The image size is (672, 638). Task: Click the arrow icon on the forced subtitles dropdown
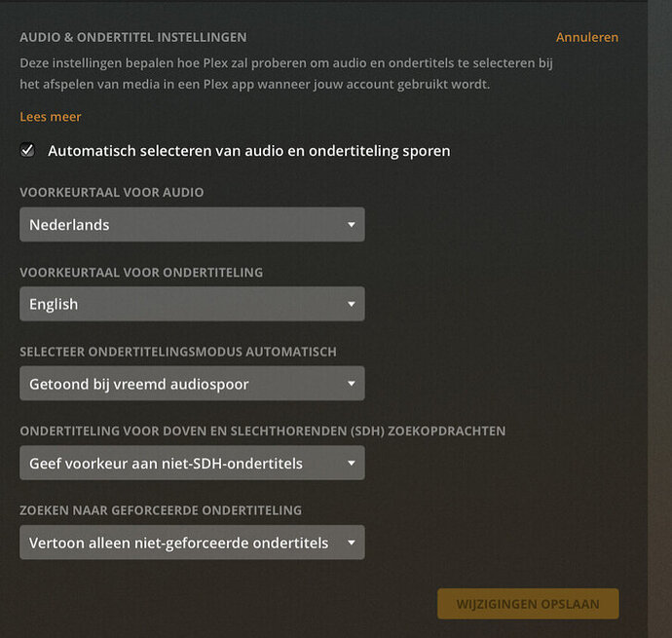point(352,544)
